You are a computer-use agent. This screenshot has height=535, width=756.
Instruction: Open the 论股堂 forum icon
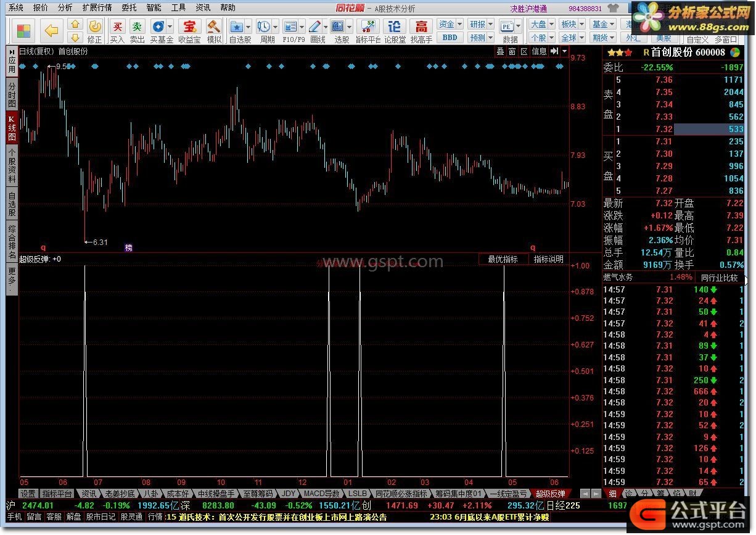pyautogui.click(x=395, y=31)
